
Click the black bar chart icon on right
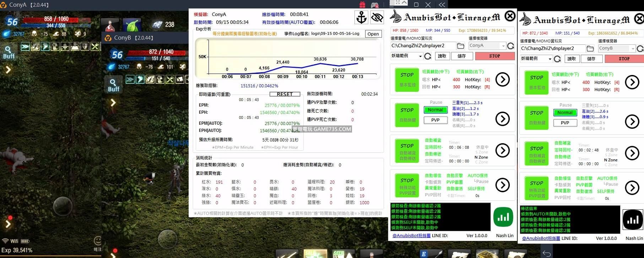coord(632,220)
